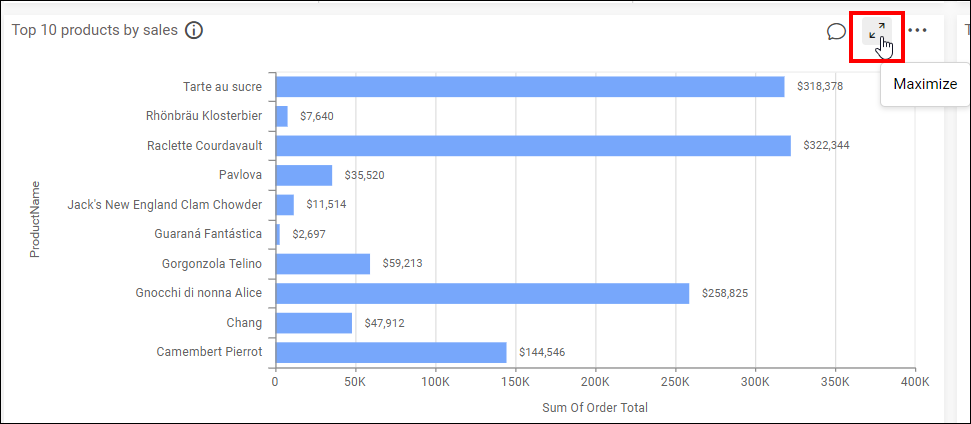Click the Sum Of Order Total axis title
The height and width of the screenshot is (424, 971).
click(x=594, y=407)
